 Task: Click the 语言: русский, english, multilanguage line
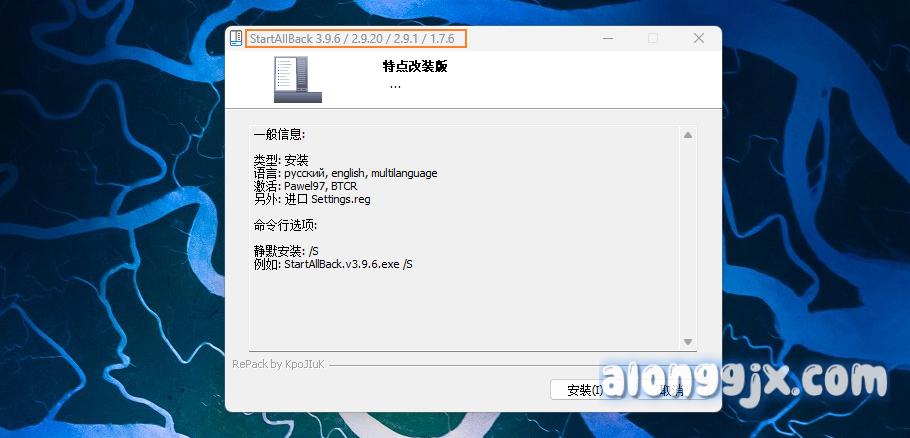point(345,173)
